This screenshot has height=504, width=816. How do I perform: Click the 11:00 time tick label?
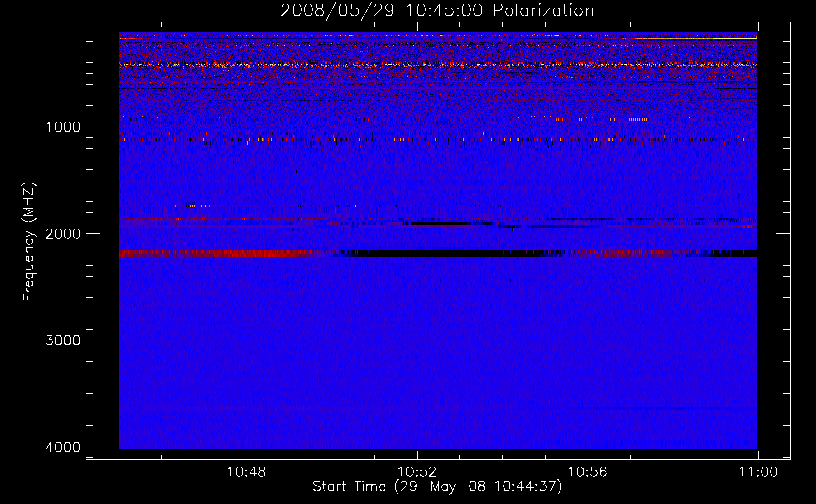pos(758,472)
